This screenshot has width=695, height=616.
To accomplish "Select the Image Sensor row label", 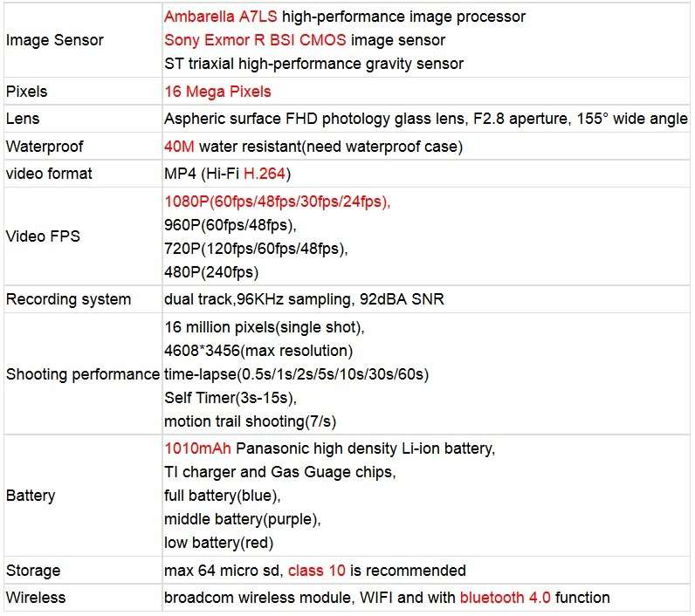I will pyautogui.click(x=54, y=40).
